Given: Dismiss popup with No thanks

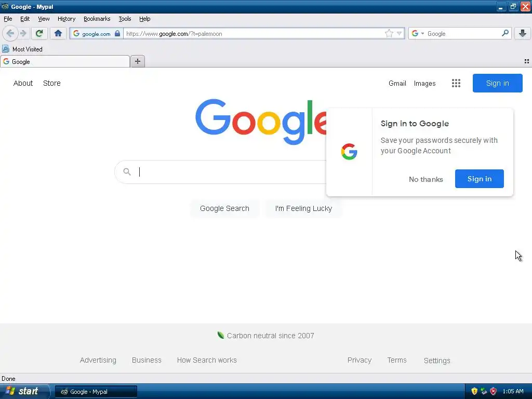Looking at the screenshot, I should (426, 179).
